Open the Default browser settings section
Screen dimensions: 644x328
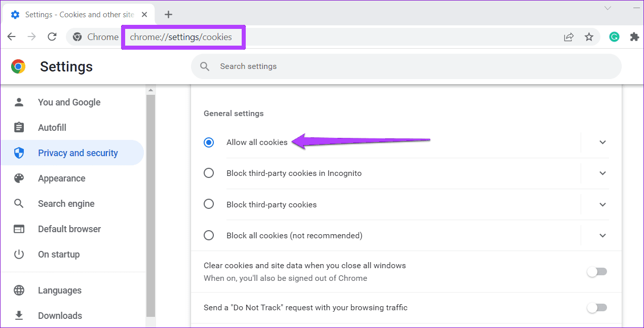pos(69,229)
